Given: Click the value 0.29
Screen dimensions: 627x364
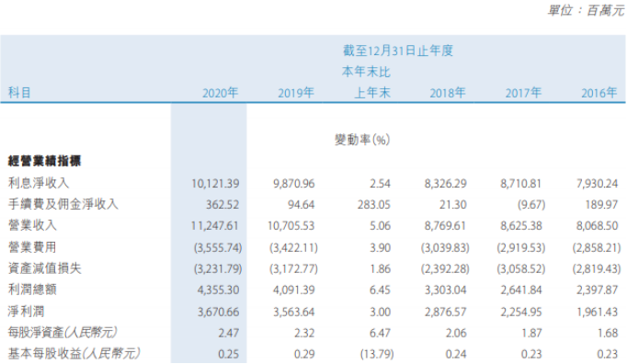Looking at the screenshot, I should (x=304, y=354).
